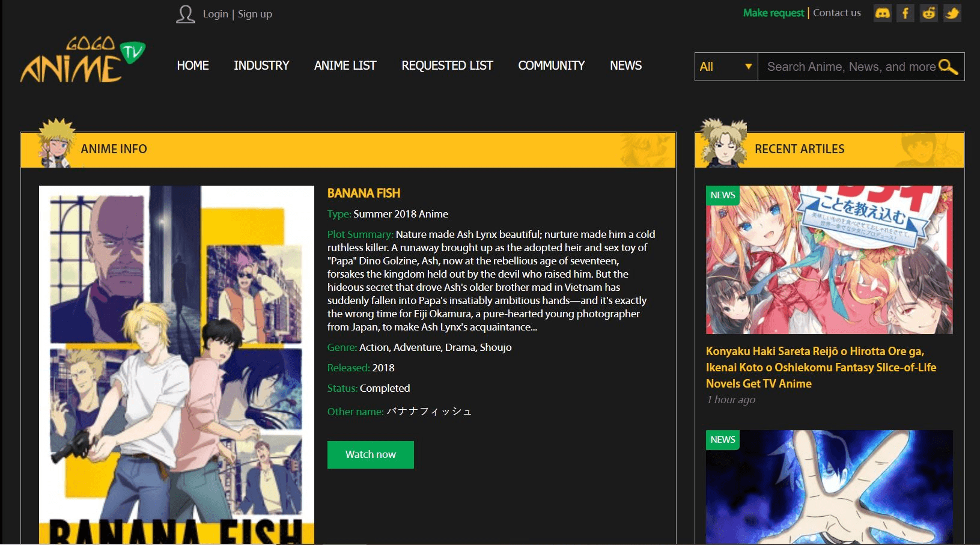Screen dimensions: 980x545
Task: Click the Facebook icon in header
Action: [905, 13]
